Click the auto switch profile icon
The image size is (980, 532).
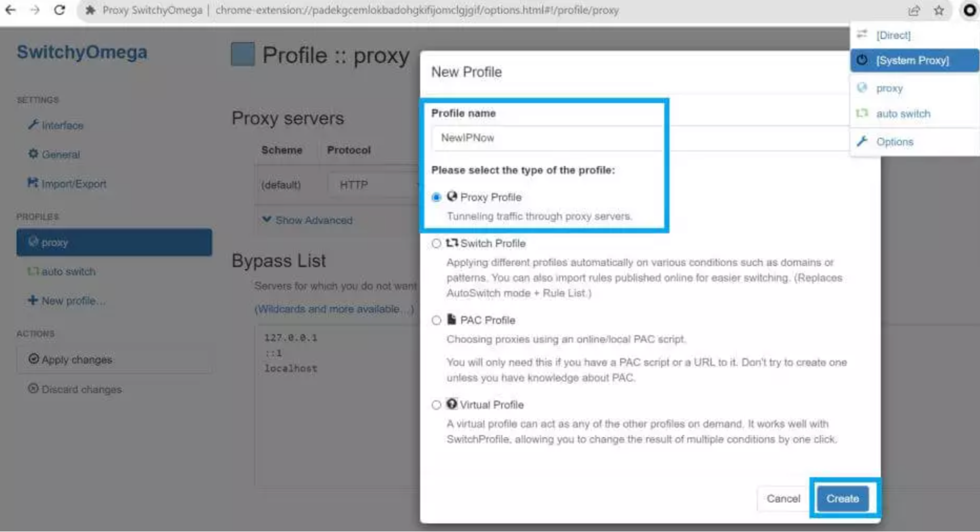tap(33, 271)
